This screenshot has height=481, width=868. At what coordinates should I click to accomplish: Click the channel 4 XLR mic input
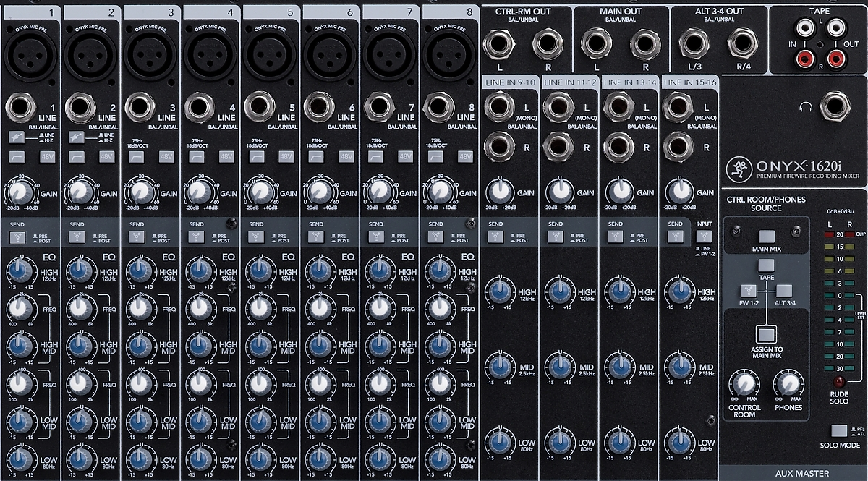click(210, 55)
